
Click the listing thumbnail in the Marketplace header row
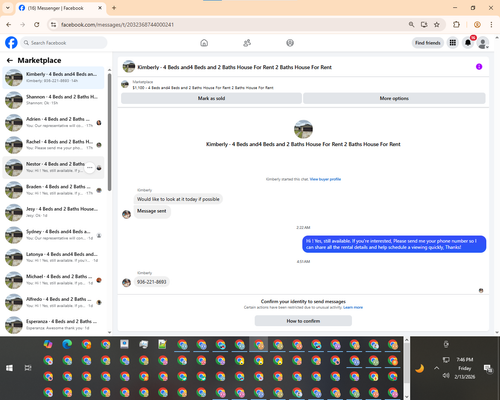125,84
